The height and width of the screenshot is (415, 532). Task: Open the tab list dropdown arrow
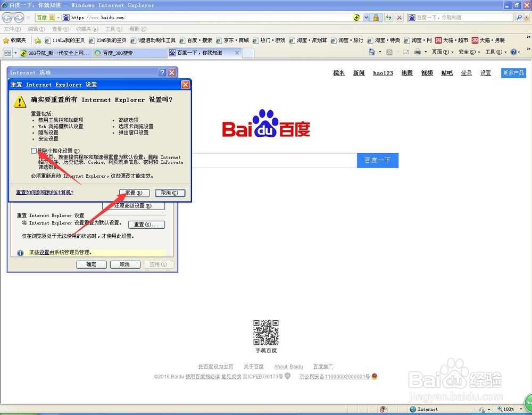pos(15,53)
